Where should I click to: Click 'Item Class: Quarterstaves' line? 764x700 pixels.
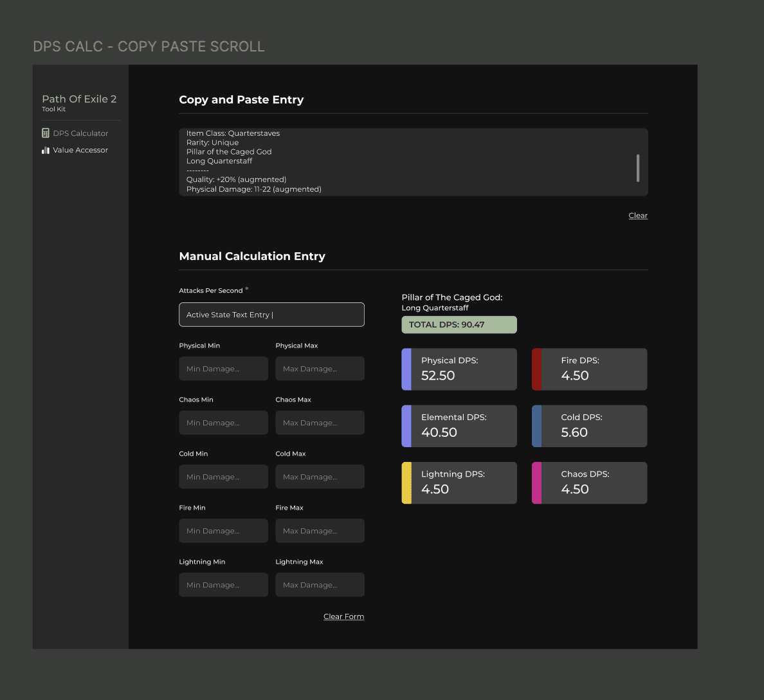[x=233, y=133]
